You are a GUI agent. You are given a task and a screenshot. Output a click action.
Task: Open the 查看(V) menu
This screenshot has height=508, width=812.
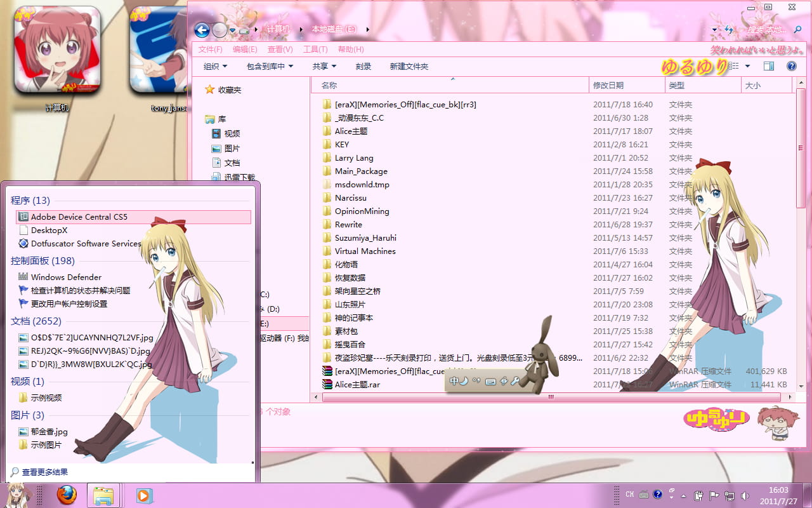pyautogui.click(x=279, y=49)
